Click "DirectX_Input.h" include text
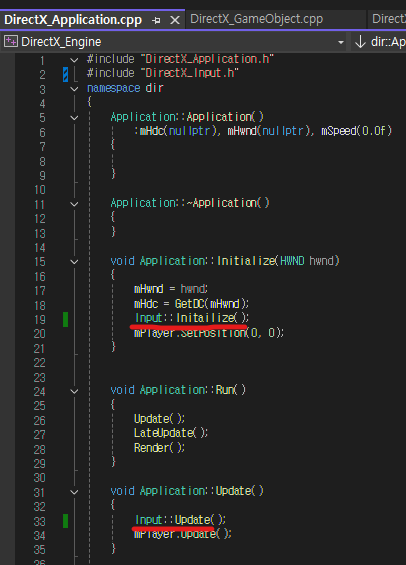The width and height of the screenshot is (406, 565). point(190,73)
